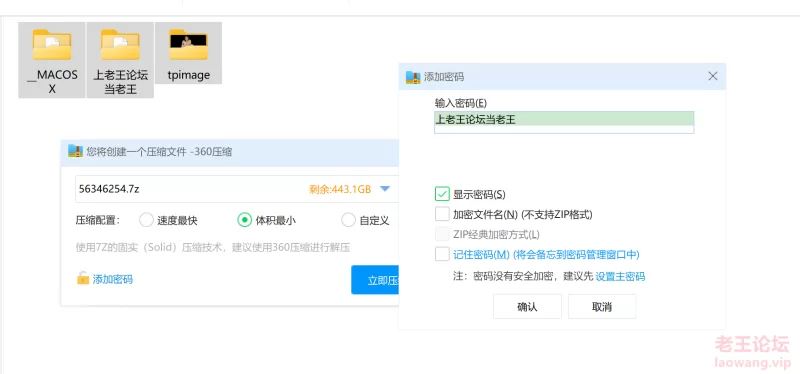This screenshot has width=800, height=374.
Task: Select the 体积最小 radio option
Action: coord(245,220)
